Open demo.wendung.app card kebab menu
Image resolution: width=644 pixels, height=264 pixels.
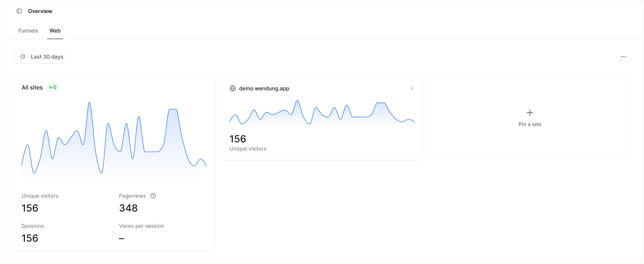(x=412, y=88)
